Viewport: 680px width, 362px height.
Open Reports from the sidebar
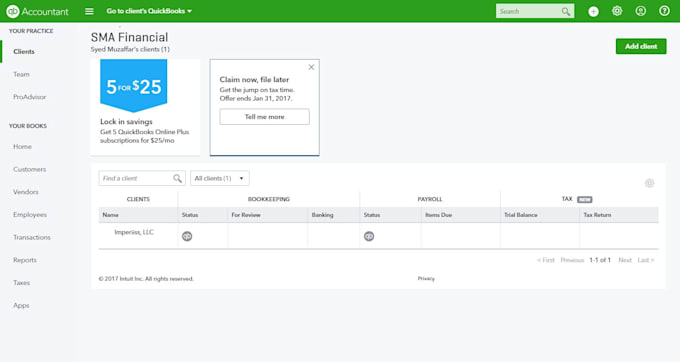[25, 260]
